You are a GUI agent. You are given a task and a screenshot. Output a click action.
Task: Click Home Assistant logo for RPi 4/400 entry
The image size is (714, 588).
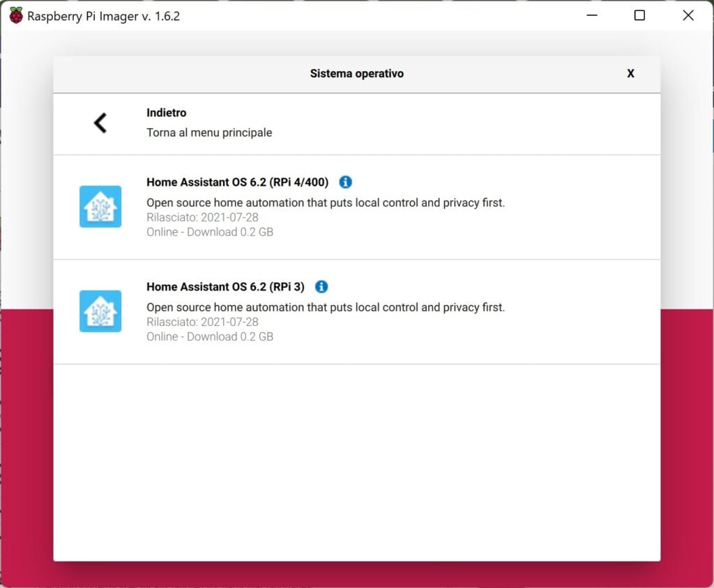click(100, 207)
